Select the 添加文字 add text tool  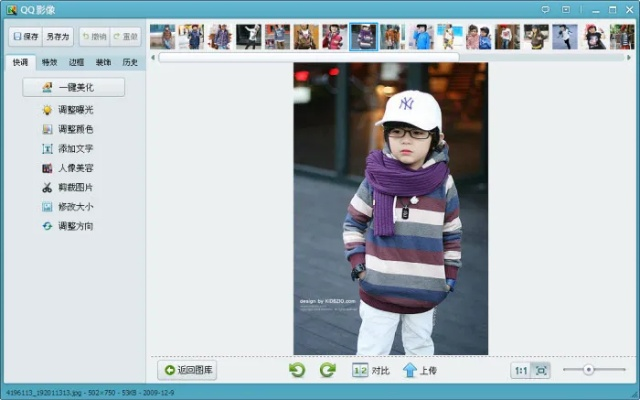[74, 148]
